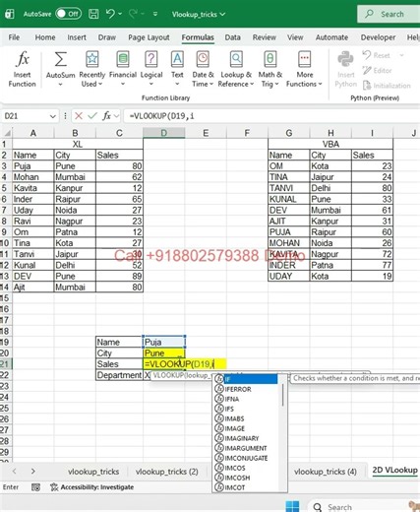Go to next sheet with right arrow
This screenshot has height=512, width=420.
(x=32, y=472)
